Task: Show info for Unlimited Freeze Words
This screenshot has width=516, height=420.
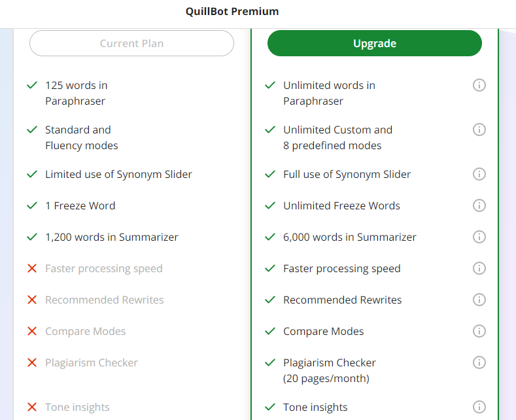Action: tap(479, 205)
